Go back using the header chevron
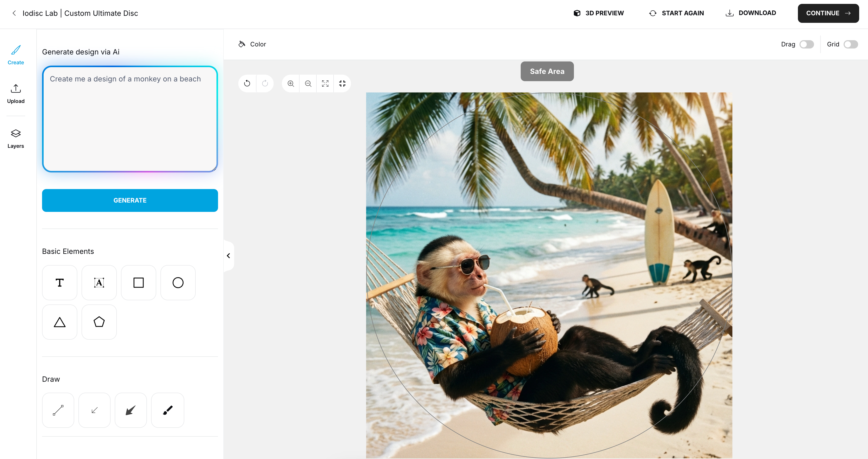The width and height of the screenshot is (868, 459). click(x=14, y=13)
